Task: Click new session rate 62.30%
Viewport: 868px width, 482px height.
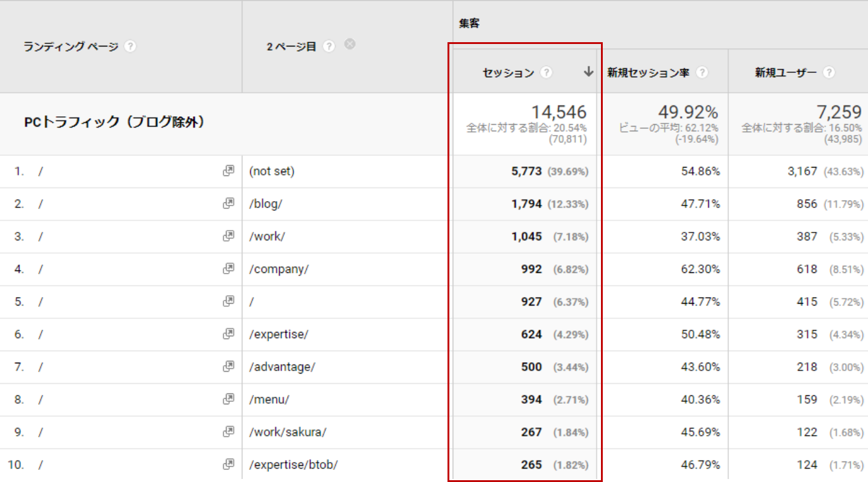Action: coord(700,269)
